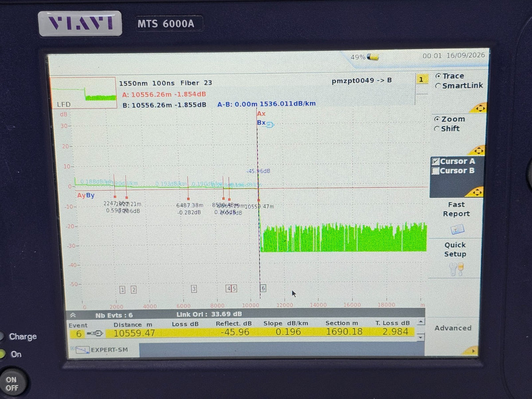Click the battery icon at 49%
Viewport: 532px width, 399px height.
click(x=373, y=57)
